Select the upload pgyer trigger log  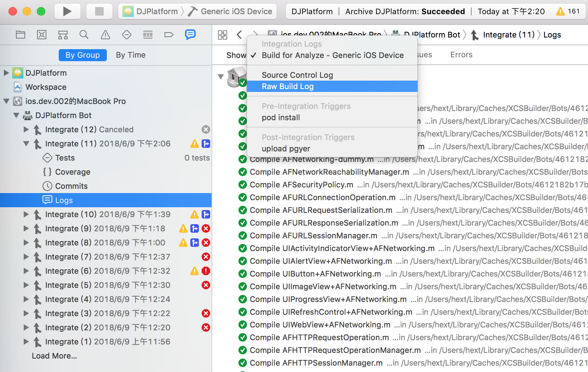[332, 149]
